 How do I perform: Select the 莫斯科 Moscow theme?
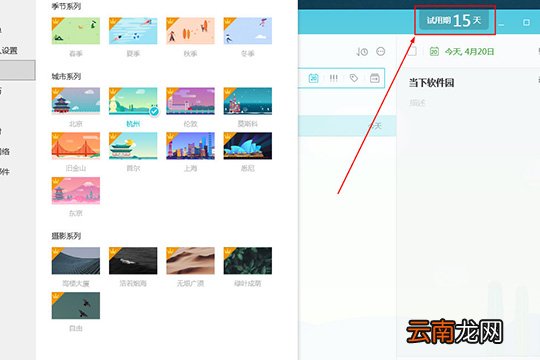[247, 101]
